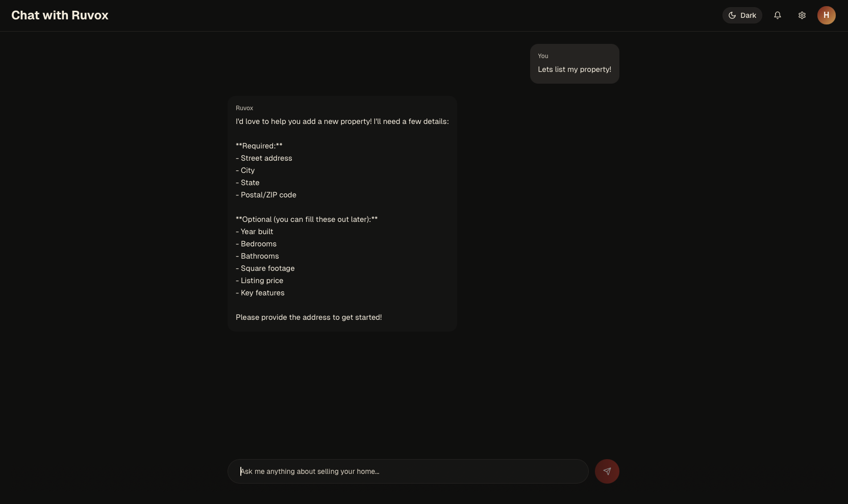Click the 'Square footage' list line
The width and height of the screenshot is (848, 504).
(x=265, y=268)
